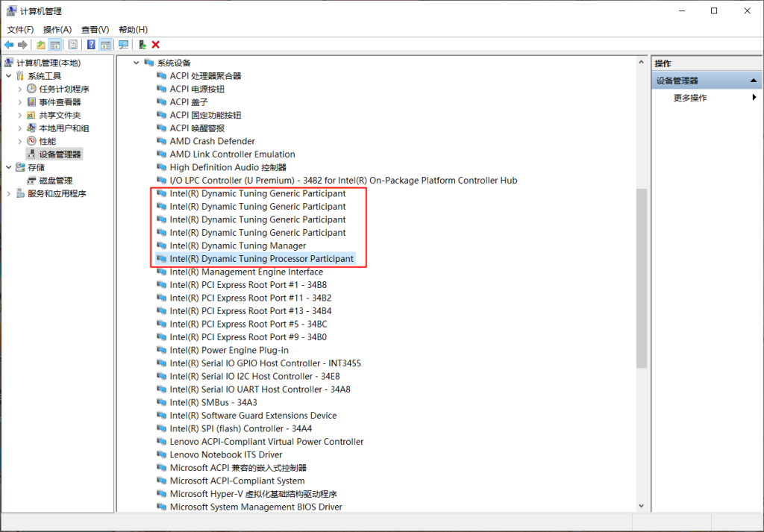The height and width of the screenshot is (532, 764).
Task: Collapse the 系统设备 category
Action: (137, 63)
